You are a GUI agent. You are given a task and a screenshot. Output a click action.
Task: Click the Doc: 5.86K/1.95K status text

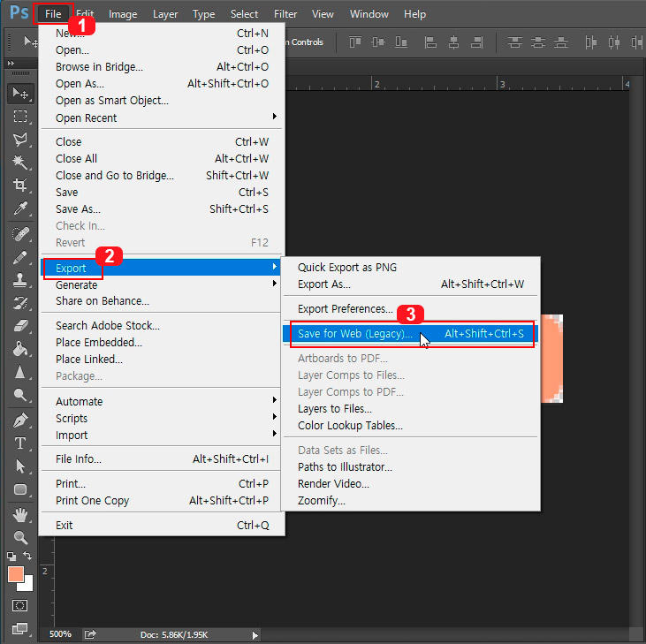(x=174, y=634)
